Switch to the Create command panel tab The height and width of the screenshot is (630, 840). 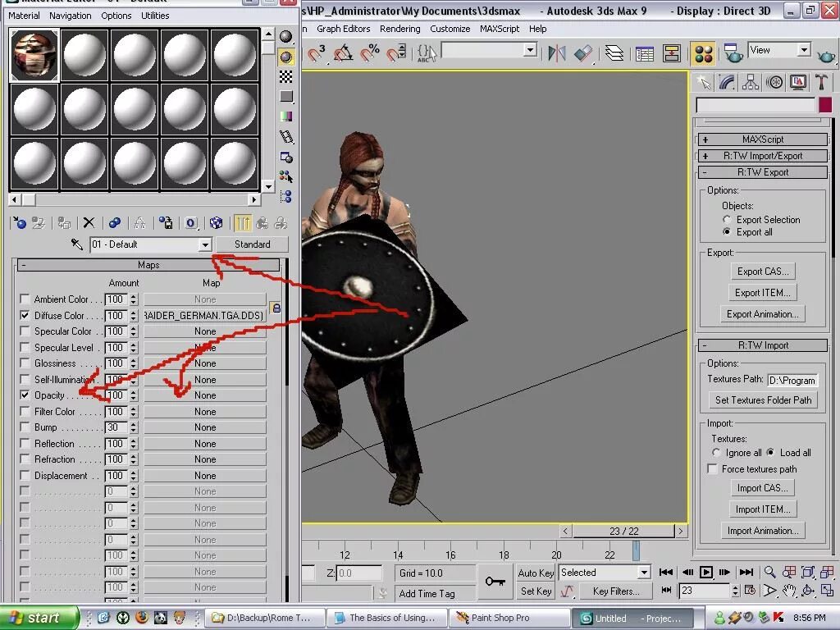click(x=704, y=83)
